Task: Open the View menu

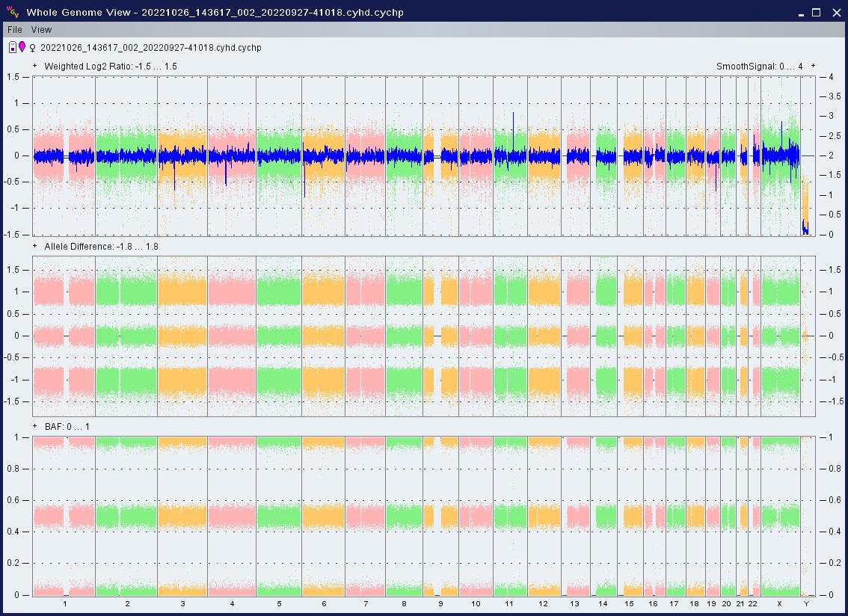Action: click(42, 30)
